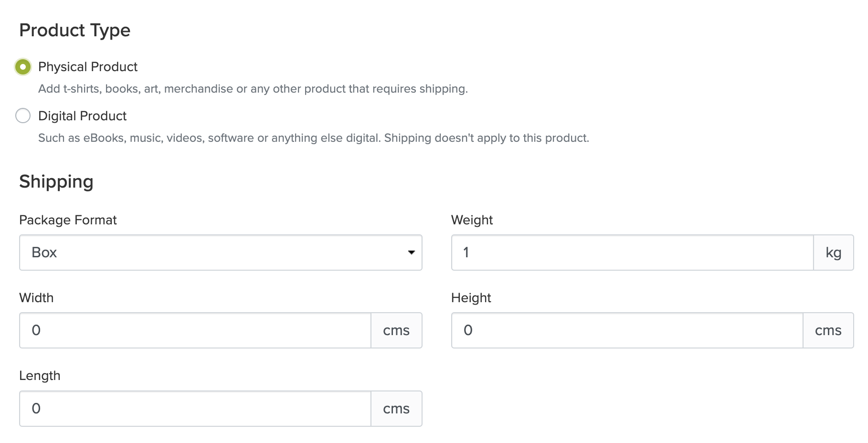
Task: Click the Height field label
Action: (x=471, y=298)
